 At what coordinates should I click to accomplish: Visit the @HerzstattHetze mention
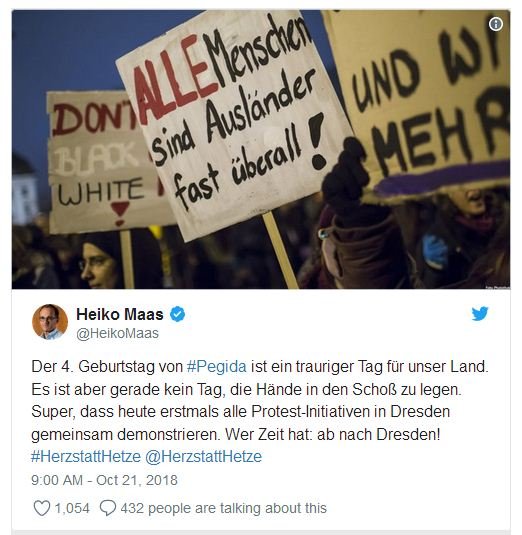pyautogui.click(x=203, y=457)
